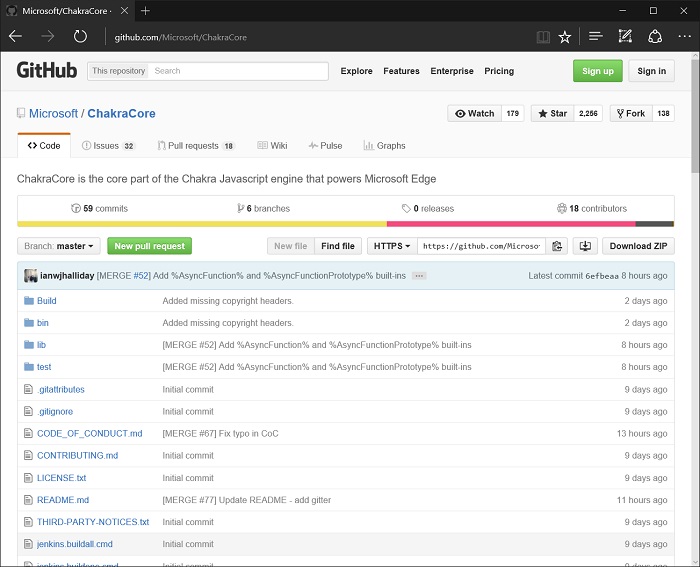700x567 pixels.
Task: Expand commit message ellipsis button
Action: pyautogui.click(x=419, y=275)
